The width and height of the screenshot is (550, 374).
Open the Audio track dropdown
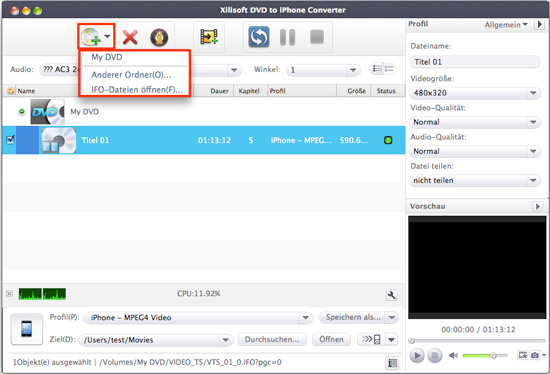(59, 69)
